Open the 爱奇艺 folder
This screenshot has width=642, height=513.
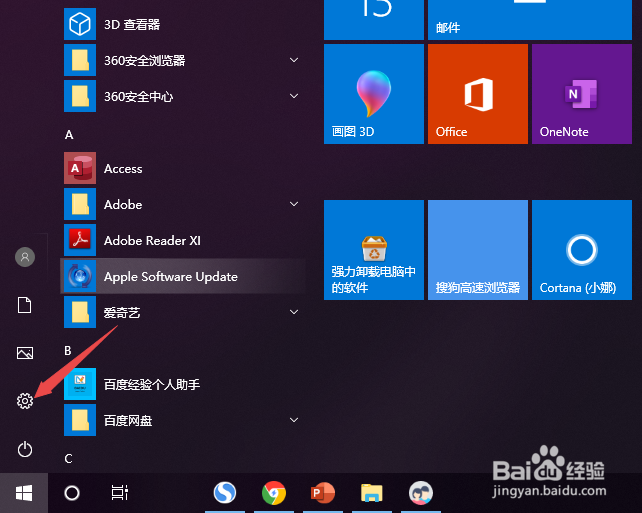click(x=183, y=312)
